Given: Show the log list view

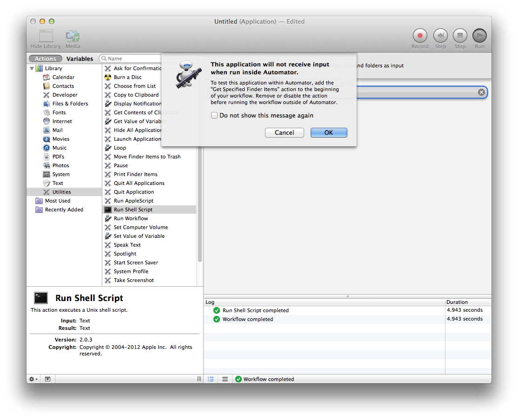Looking at the screenshot, I should 211,379.
